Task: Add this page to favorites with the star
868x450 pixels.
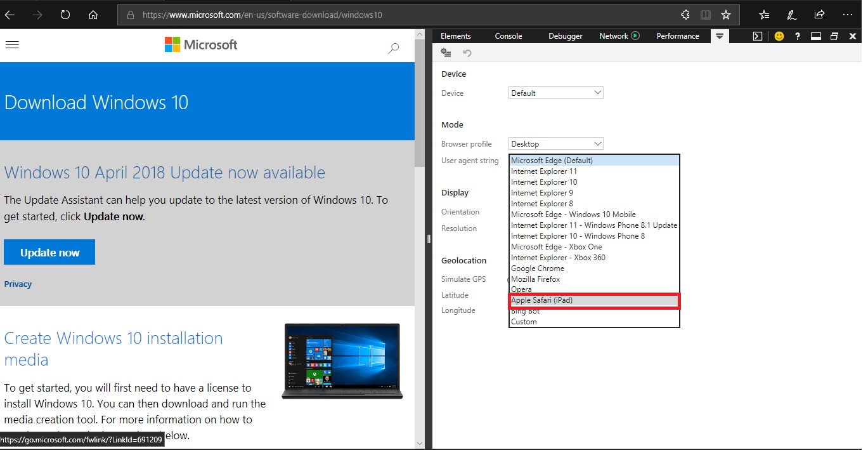Action: point(725,14)
